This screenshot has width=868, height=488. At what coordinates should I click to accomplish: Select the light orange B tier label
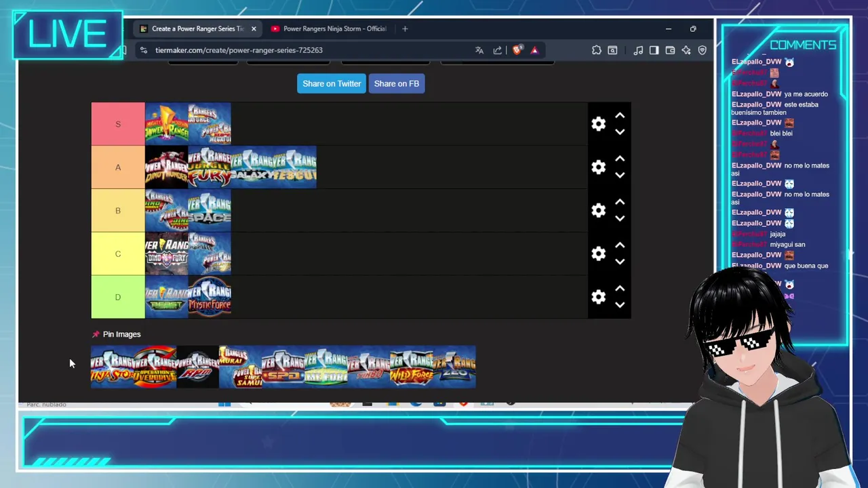118,211
